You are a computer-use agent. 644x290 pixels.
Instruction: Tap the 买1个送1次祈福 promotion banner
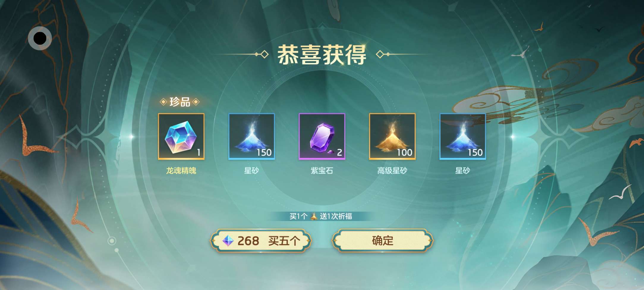click(x=321, y=216)
